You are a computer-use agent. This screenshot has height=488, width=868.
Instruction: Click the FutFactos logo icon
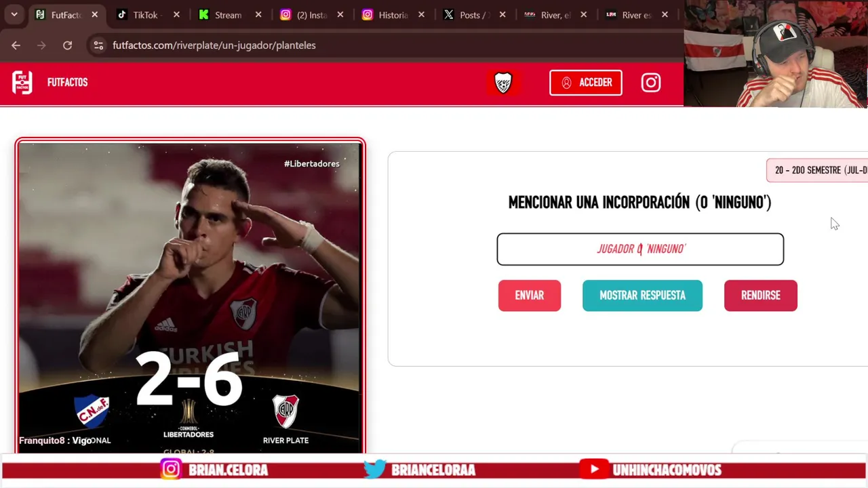tap(22, 83)
